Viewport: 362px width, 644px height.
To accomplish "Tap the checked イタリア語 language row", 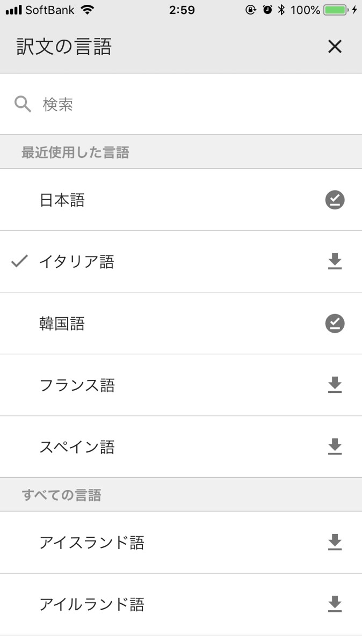I will click(77, 262).
